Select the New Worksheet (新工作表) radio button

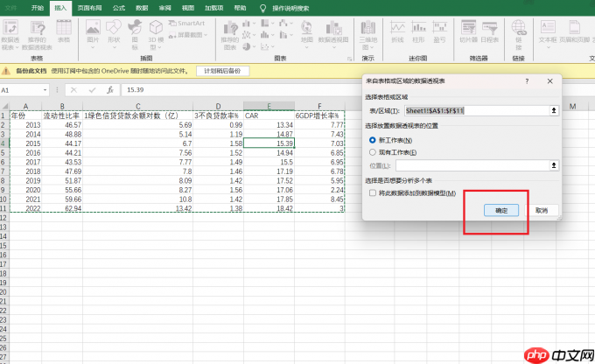(372, 140)
